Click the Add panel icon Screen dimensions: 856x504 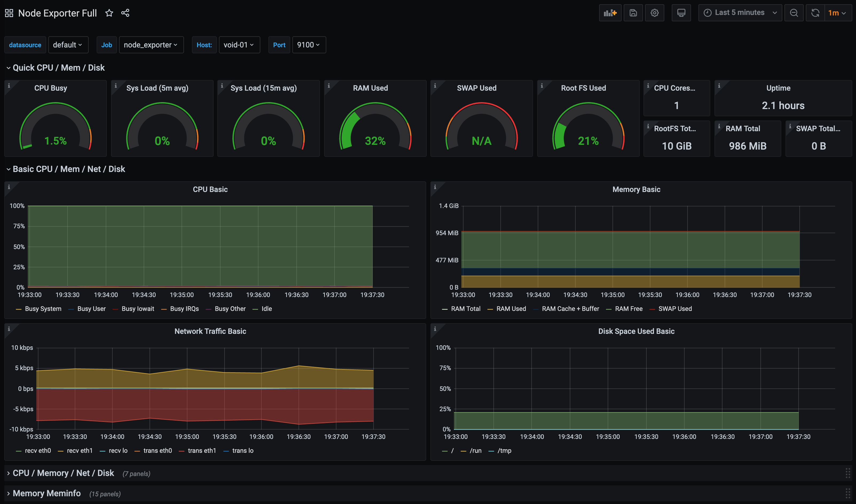[610, 13]
